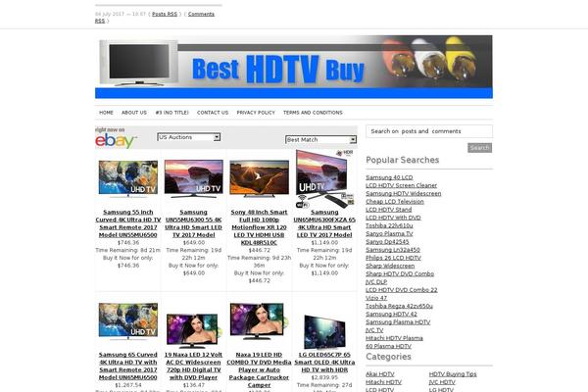Image resolution: width=588 pixels, height=392 pixels.
Task: Select LCD HDTV Screen Cleaner search
Action: tap(401, 185)
